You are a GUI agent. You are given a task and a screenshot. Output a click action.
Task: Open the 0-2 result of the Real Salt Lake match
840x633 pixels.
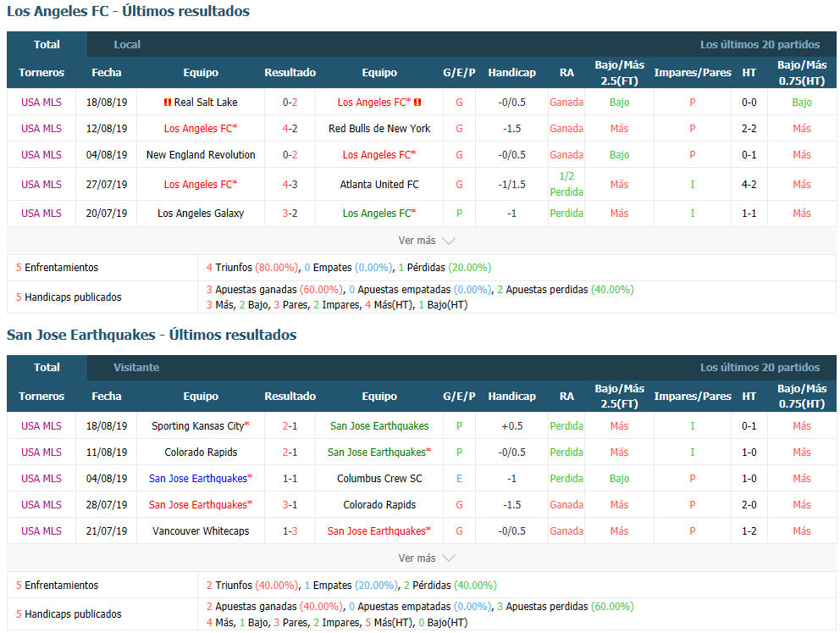click(x=290, y=103)
